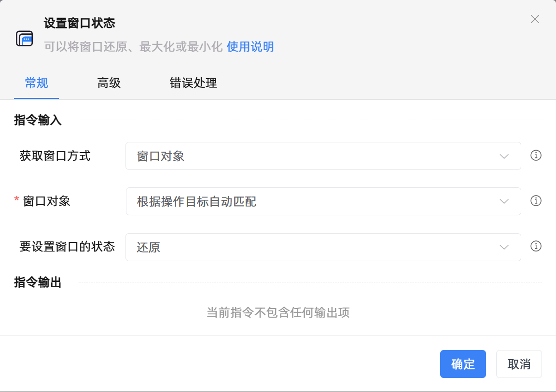Click the info icon beside 窗口对象

536,201
